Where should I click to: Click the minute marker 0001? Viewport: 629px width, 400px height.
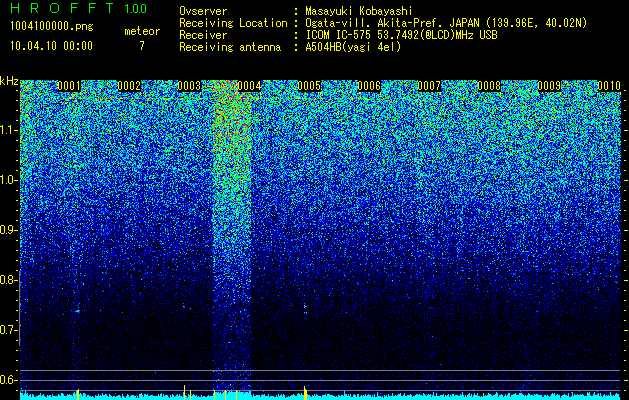tap(69, 86)
